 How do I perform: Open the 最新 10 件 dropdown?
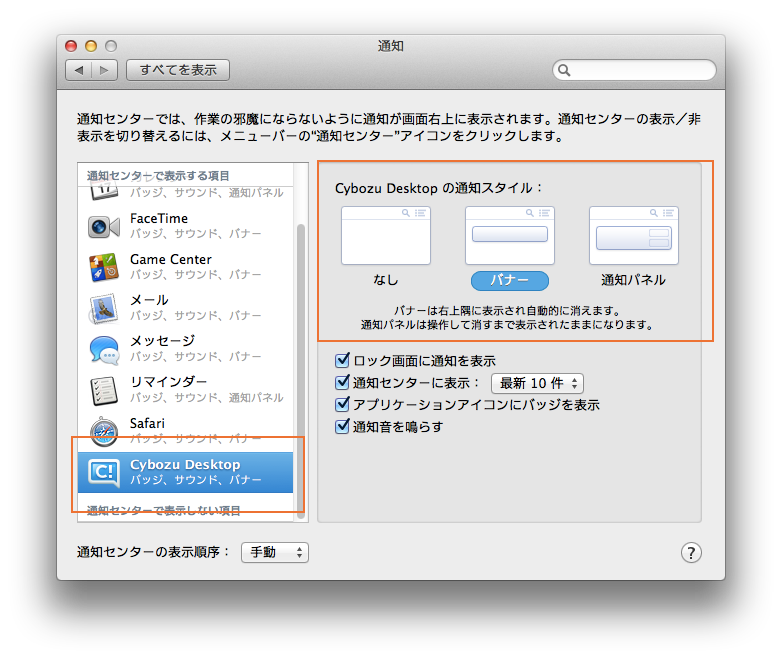point(537,383)
